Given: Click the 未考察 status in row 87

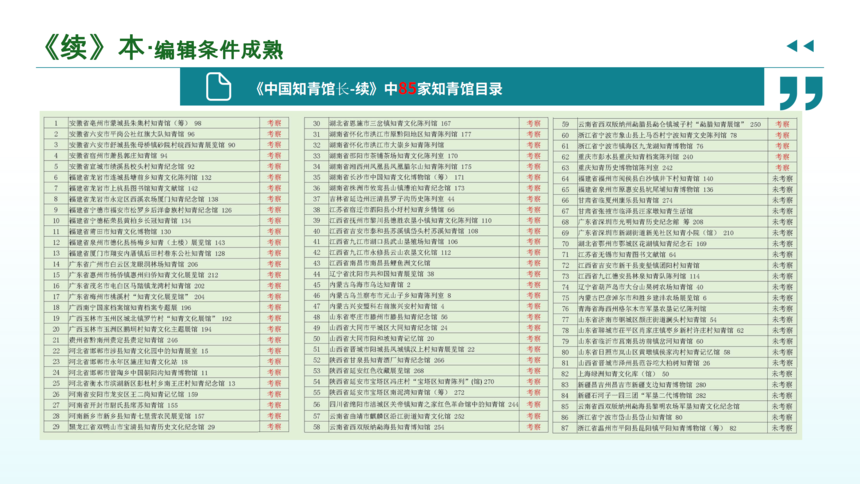Looking at the screenshot, I should [x=782, y=428].
